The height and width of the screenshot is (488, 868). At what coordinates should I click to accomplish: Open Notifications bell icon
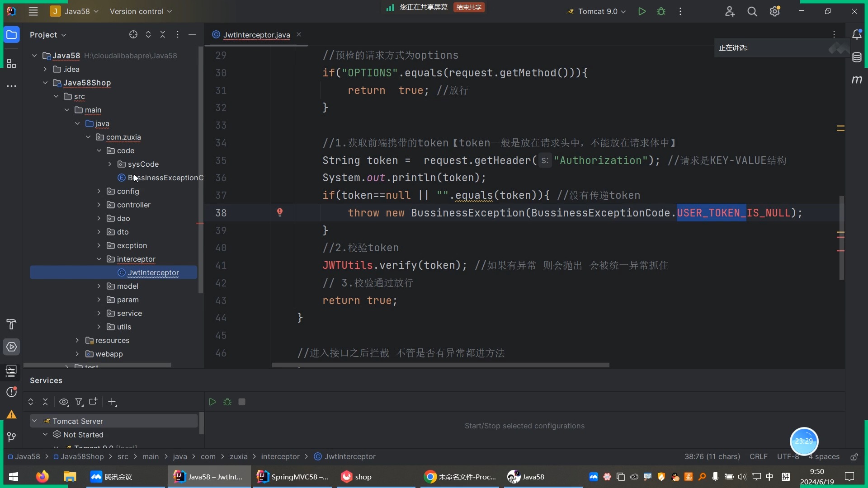(857, 35)
